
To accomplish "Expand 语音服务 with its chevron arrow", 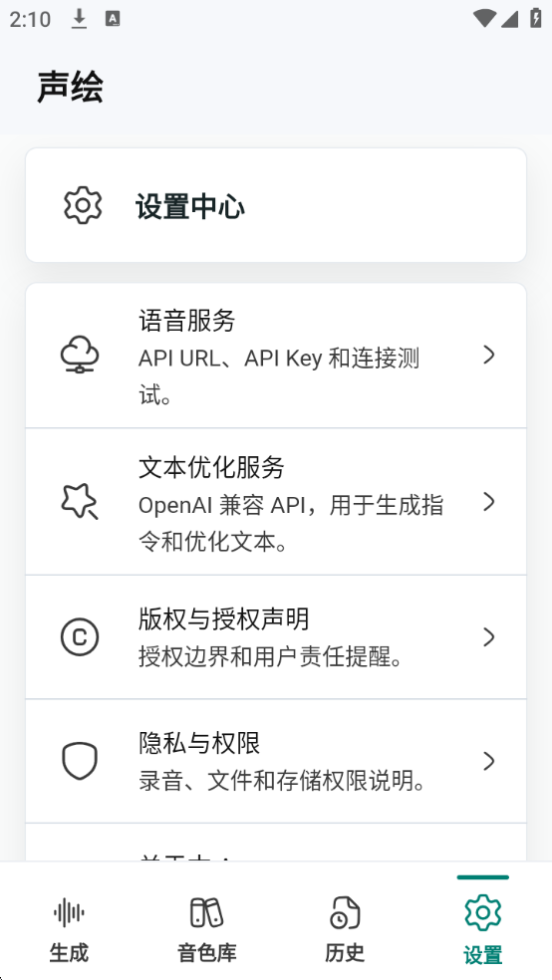I will point(489,355).
